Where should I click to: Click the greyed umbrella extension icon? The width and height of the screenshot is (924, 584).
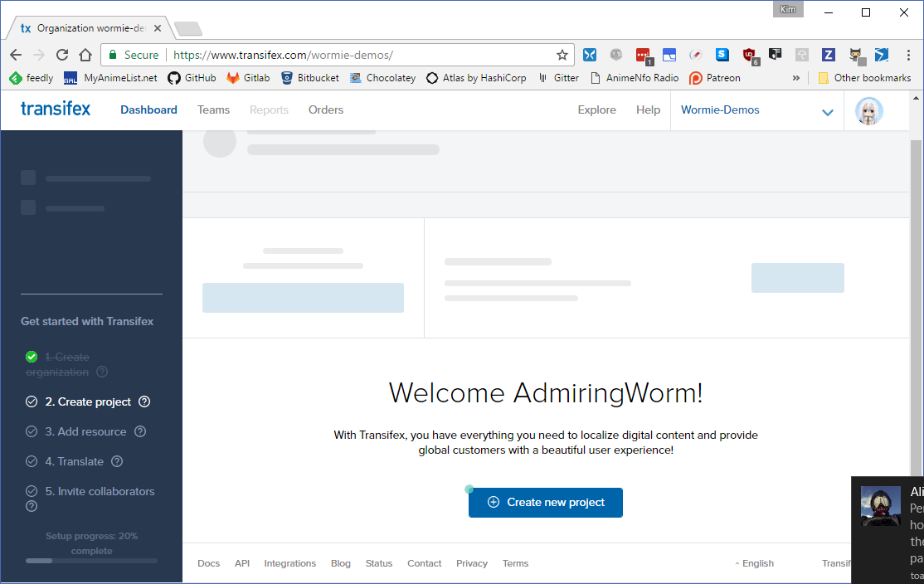pos(802,55)
